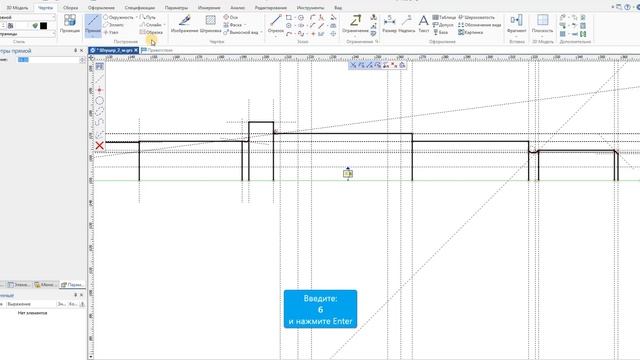640x360 pixels.
Task: Click the red X cancel icon in automenu
Action: 100,145
